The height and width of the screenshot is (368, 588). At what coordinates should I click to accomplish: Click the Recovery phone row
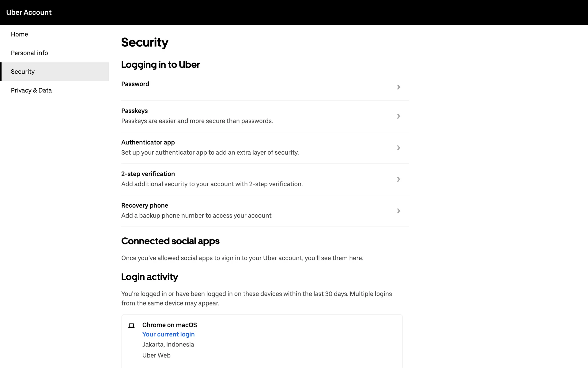[145, 205]
